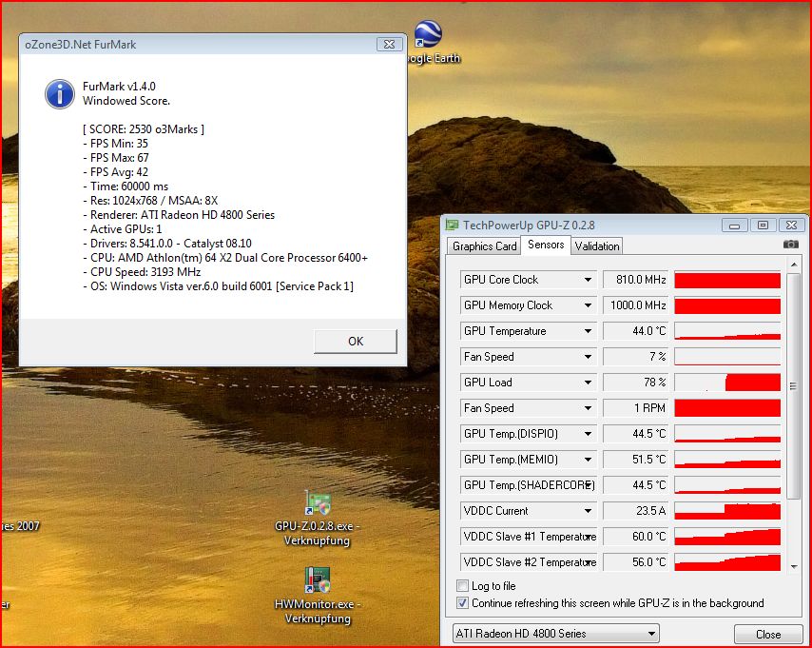Viewport: 812px width, 648px height.
Task: Click the CPU Speed: 3193 MHz line
Action: tap(142, 271)
